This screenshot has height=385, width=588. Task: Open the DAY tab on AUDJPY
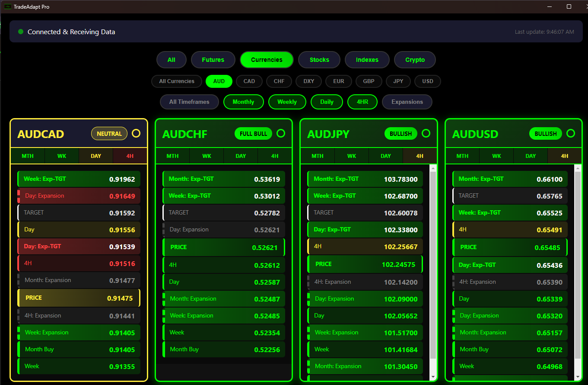(x=385, y=156)
